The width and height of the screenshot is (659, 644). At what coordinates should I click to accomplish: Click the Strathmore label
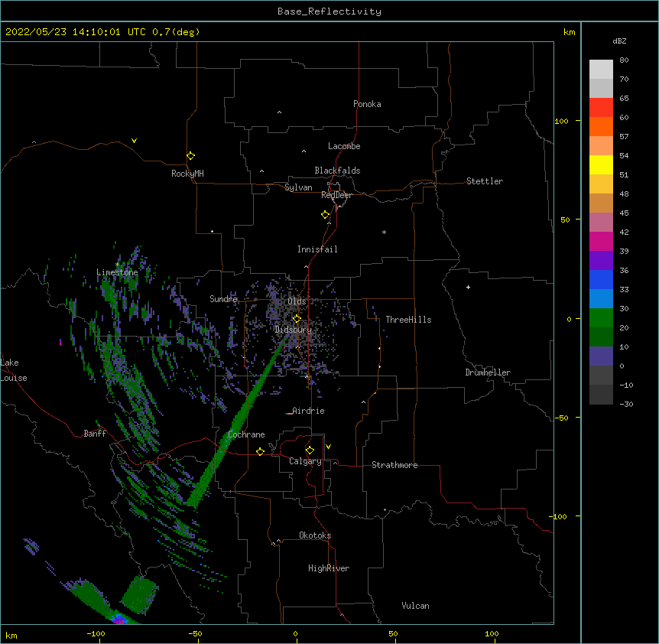click(x=394, y=465)
